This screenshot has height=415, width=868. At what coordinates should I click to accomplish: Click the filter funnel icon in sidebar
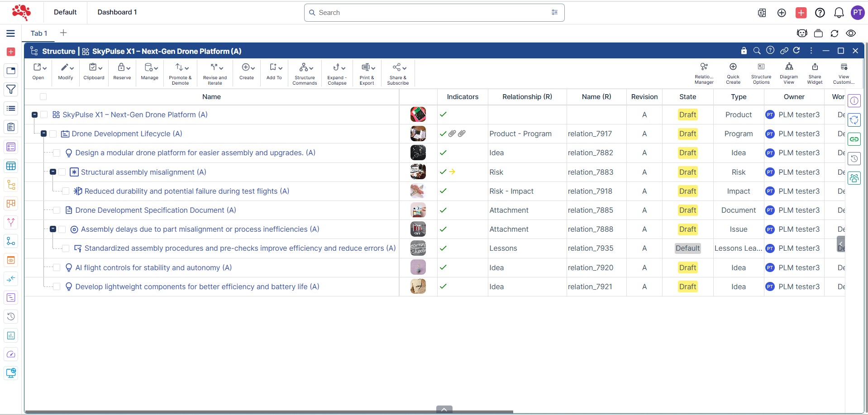11,90
